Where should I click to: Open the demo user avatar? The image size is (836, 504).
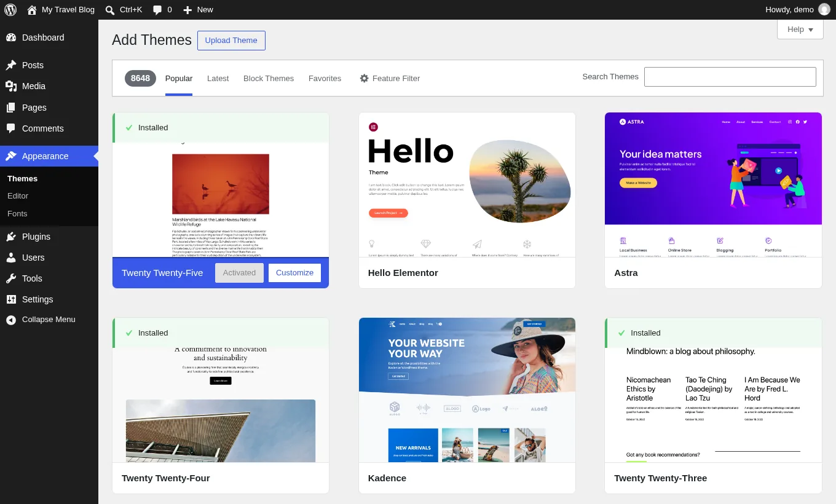pyautogui.click(x=824, y=10)
